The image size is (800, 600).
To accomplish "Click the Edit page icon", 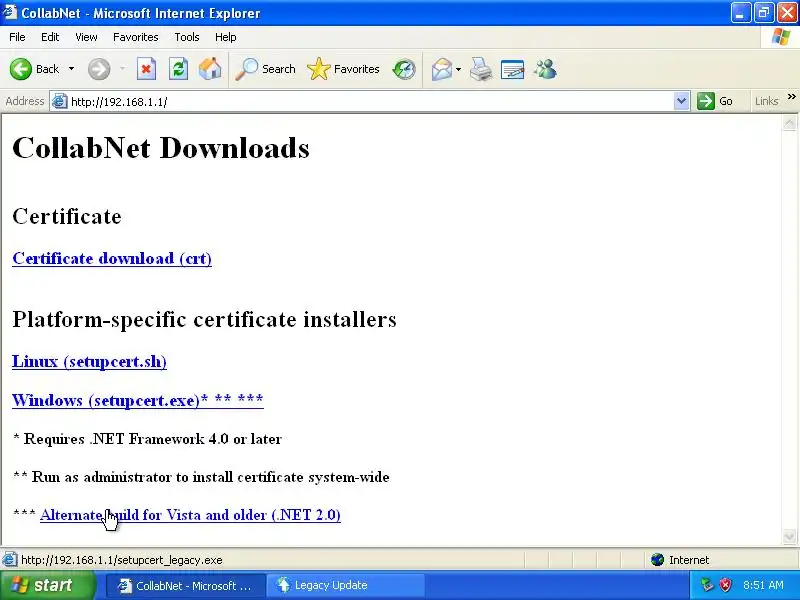I will [513, 69].
